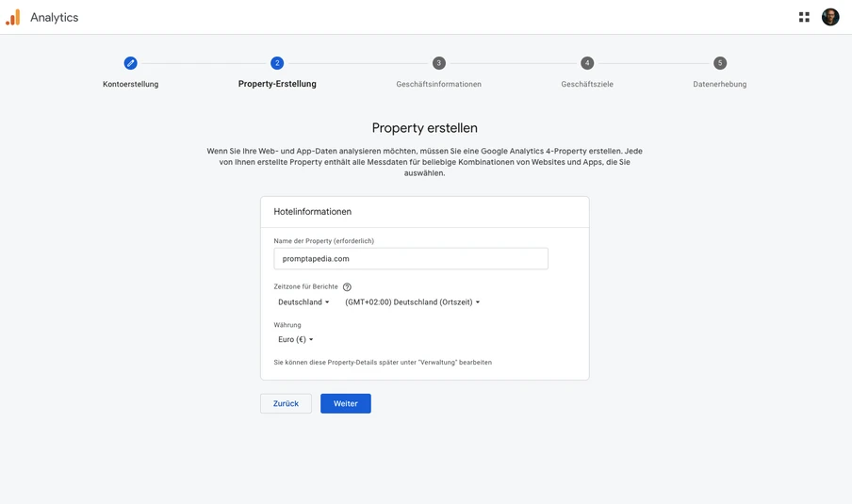Click the step 2 circle icon
Image resolution: width=852 pixels, height=504 pixels.
[x=277, y=63]
